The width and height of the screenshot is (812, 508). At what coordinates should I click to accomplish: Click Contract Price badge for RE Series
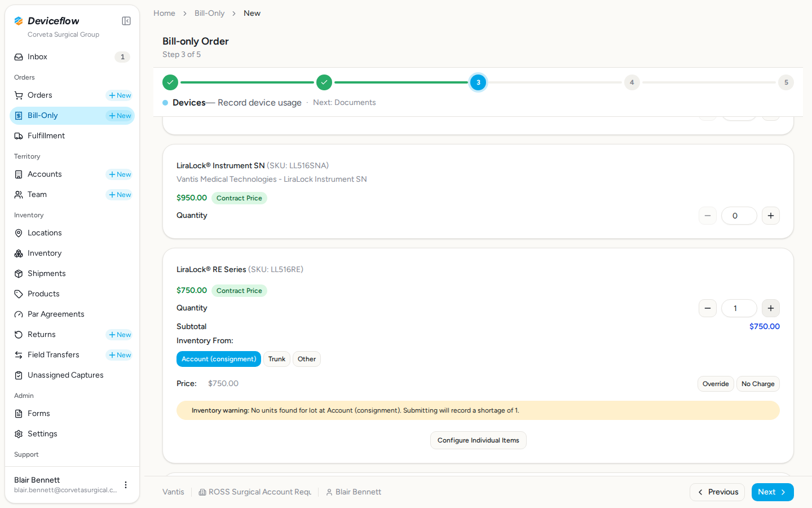[239, 291]
